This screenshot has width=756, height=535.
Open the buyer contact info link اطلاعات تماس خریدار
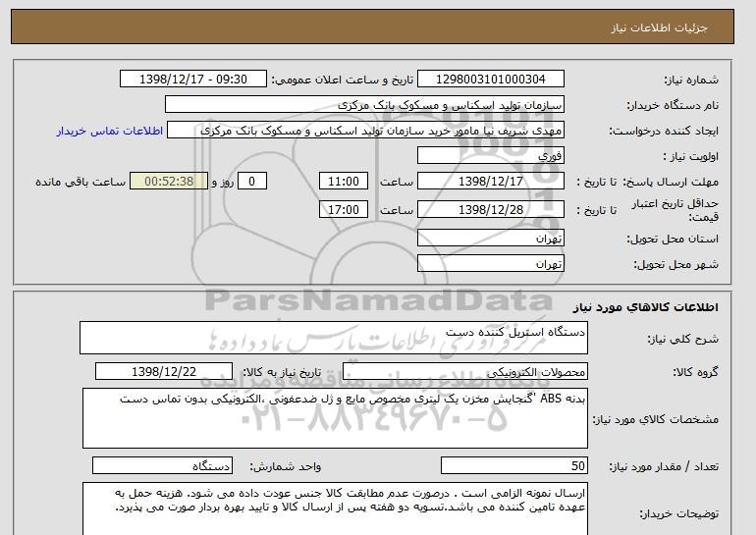(x=109, y=131)
